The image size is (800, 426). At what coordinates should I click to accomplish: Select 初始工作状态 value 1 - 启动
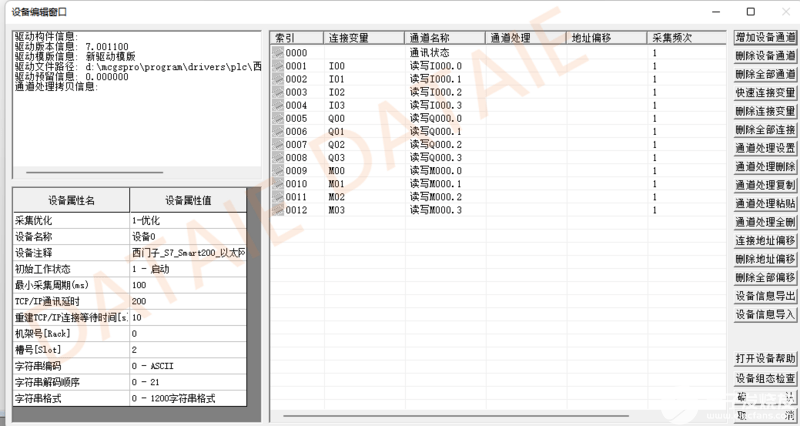(x=188, y=269)
